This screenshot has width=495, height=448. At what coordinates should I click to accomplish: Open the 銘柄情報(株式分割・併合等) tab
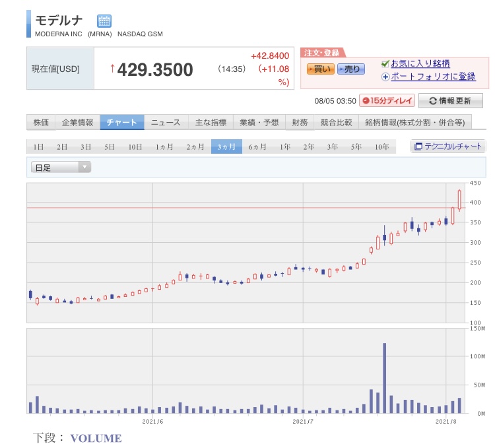pos(415,123)
